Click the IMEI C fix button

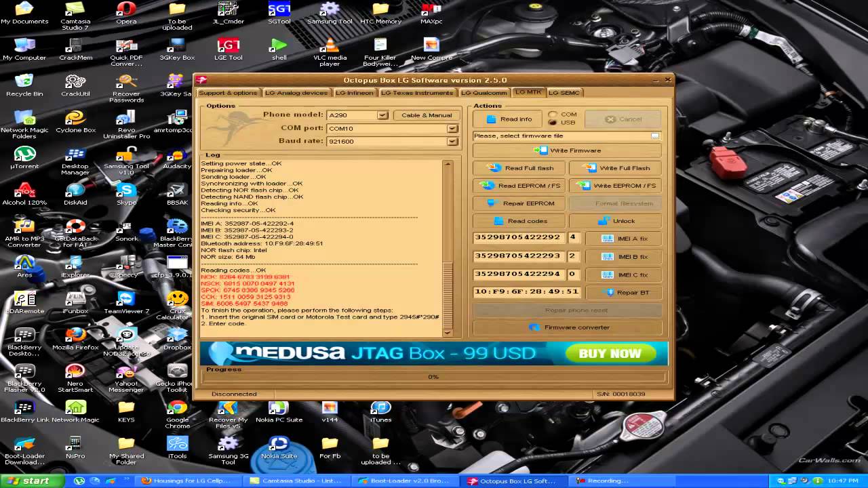point(623,274)
